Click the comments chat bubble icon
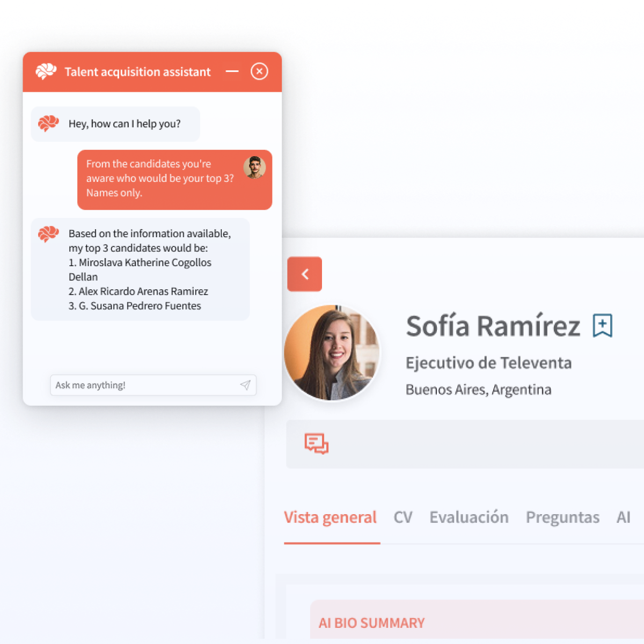 317,444
